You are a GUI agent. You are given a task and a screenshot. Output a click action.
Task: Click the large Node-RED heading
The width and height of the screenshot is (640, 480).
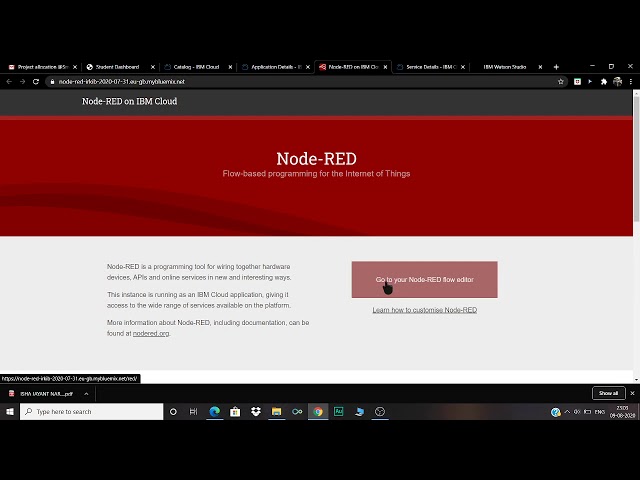pyautogui.click(x=316, y=158)
